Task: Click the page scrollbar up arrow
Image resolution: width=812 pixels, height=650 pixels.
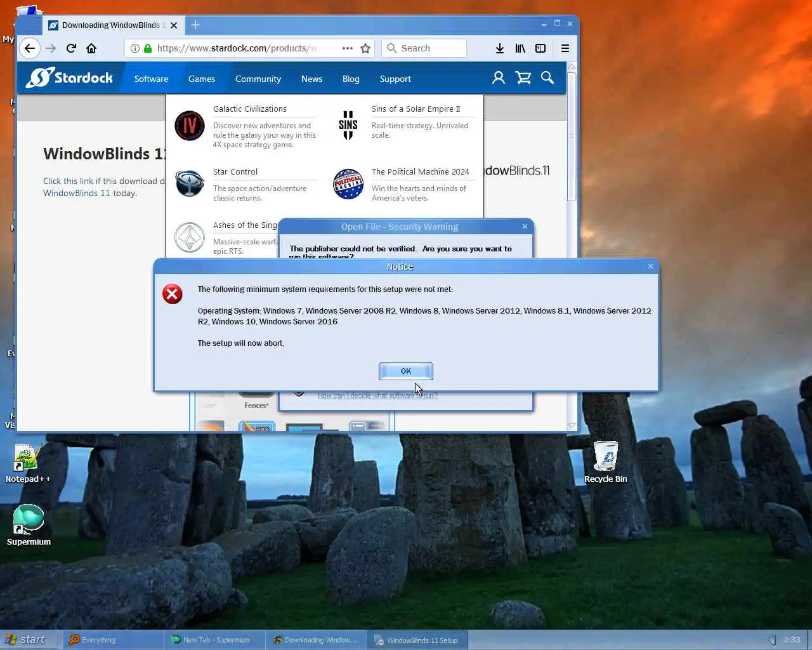Action: pyautogui.click(x=572, y=66)
